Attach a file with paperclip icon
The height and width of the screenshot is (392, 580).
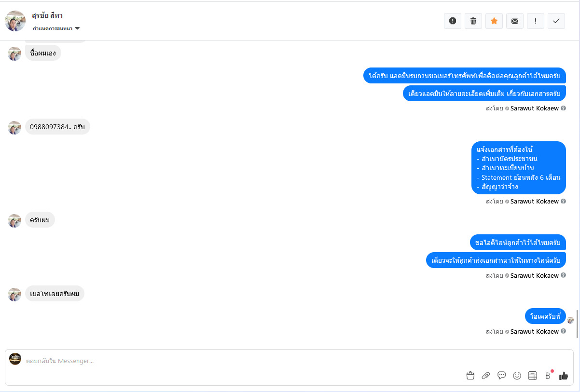(486, 376)
